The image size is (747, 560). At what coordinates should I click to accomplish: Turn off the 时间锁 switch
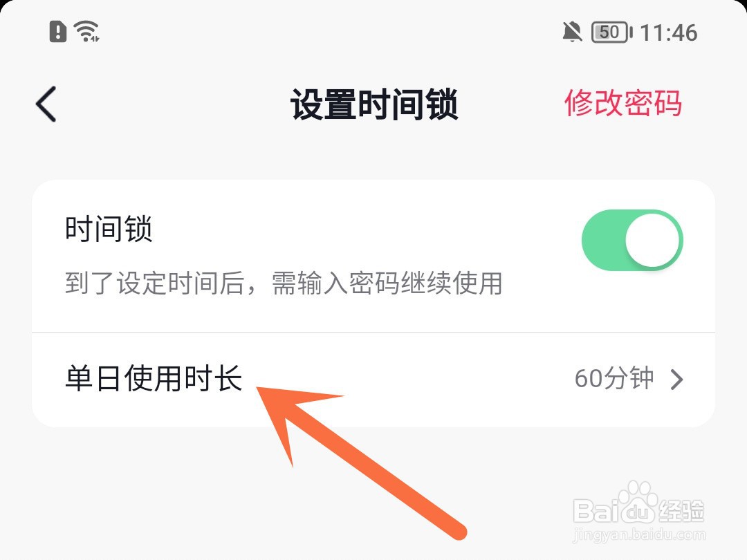(x=632, y=240)
